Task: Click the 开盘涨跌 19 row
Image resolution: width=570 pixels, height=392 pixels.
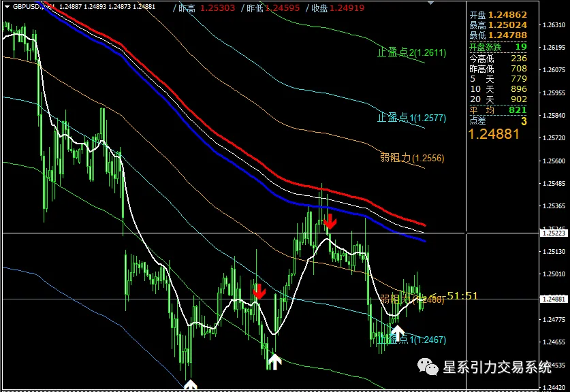Action: click(498, 47)
